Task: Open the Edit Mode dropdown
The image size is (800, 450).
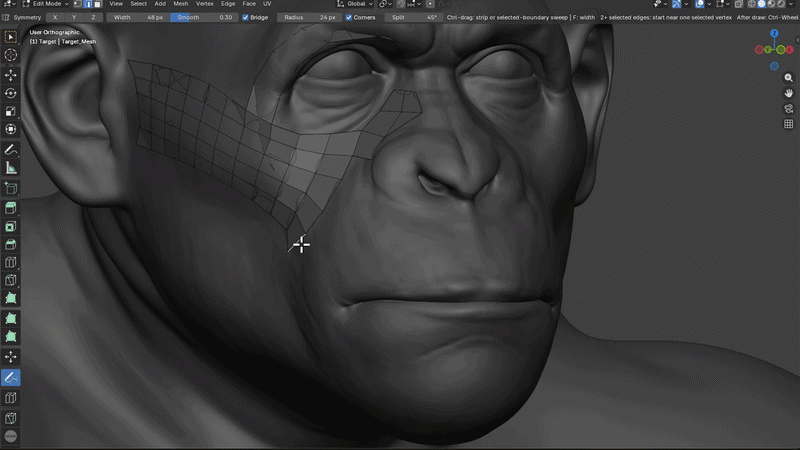Action: [x=45, y=4]
